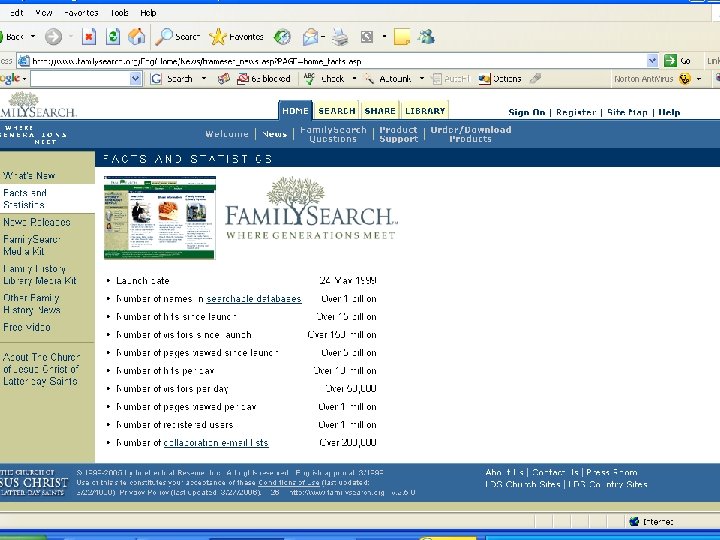Screen dimensions: 720x540
Task: Click the Norton AntiVirus yellow icon
Action: pyautogui.click(x=685, y=79)
